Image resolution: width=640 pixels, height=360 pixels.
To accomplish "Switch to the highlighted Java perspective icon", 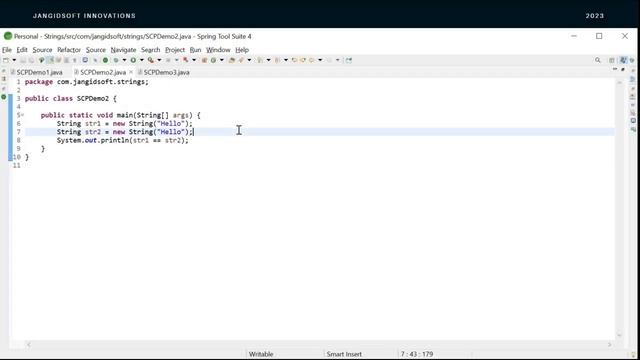I will pyautogui.click(x=623, y=60).
